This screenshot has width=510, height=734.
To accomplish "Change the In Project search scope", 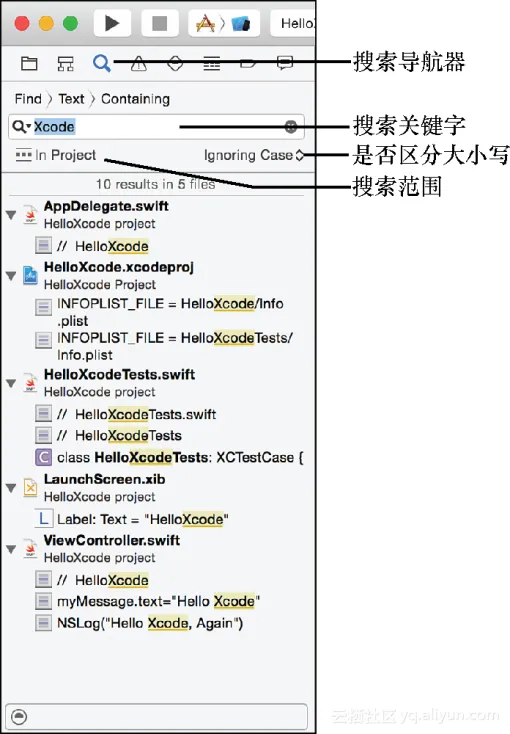I will point(55,155).
